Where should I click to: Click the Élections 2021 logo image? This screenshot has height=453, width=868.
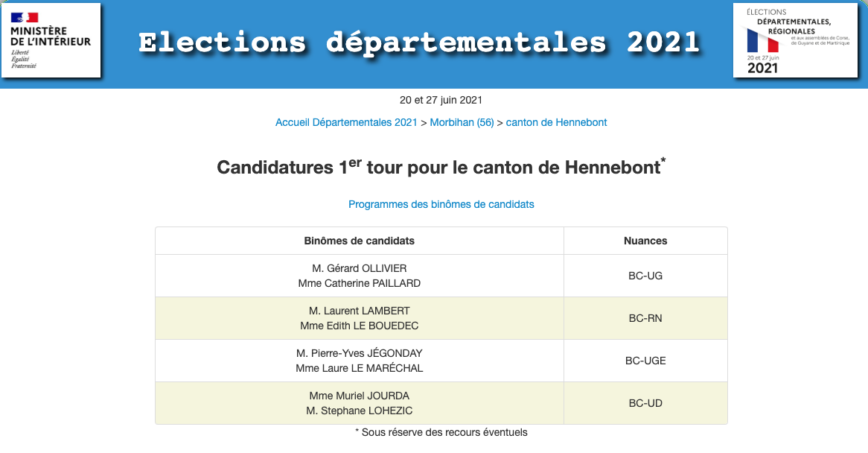pyautogui.click(x=796, y=40)
